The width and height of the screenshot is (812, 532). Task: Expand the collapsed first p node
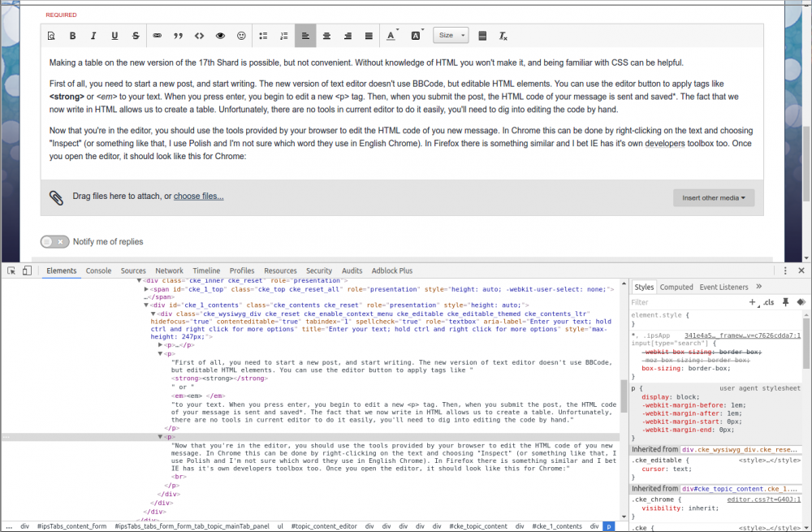click(161, 344)
